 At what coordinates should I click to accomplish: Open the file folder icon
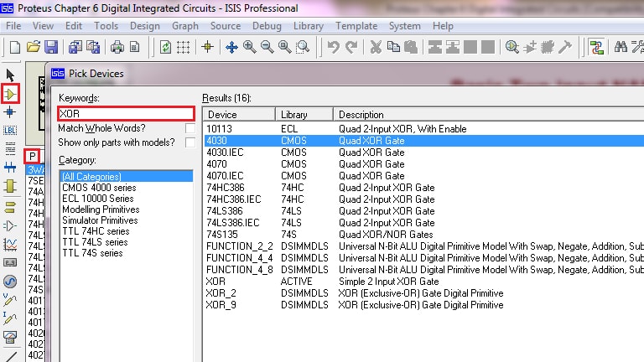(x=33, y=47)
